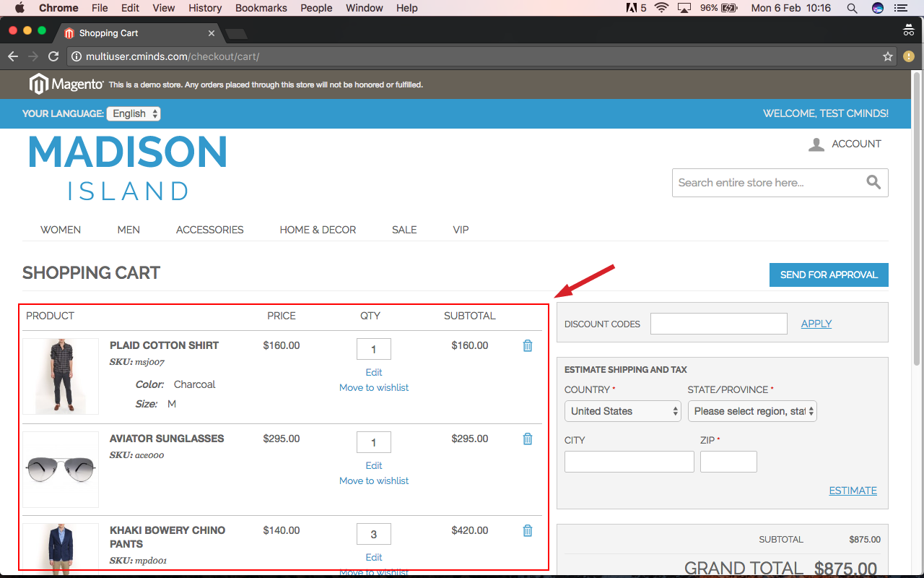Click the Send for Approval button
924x578 pixels.
[829, 275]
